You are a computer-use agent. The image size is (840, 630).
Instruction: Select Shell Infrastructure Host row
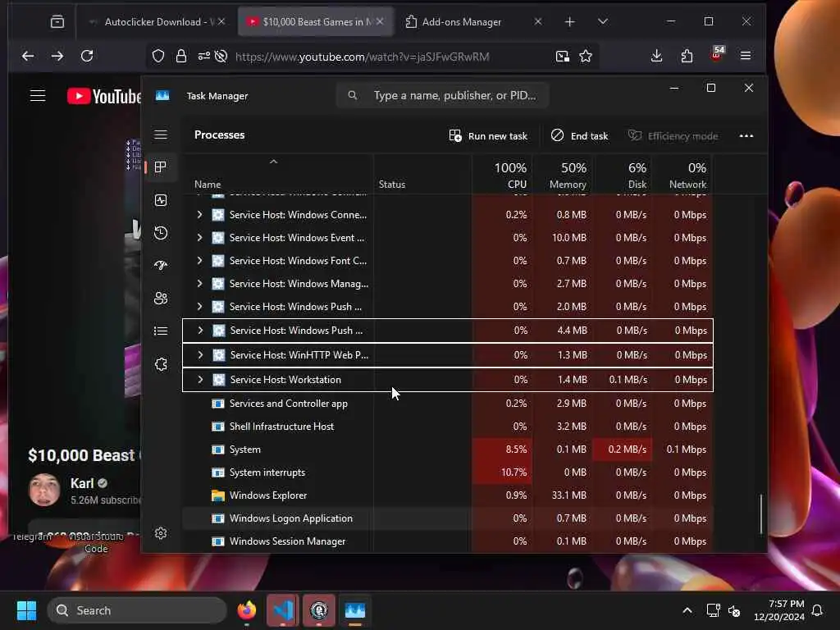[447, 427]
